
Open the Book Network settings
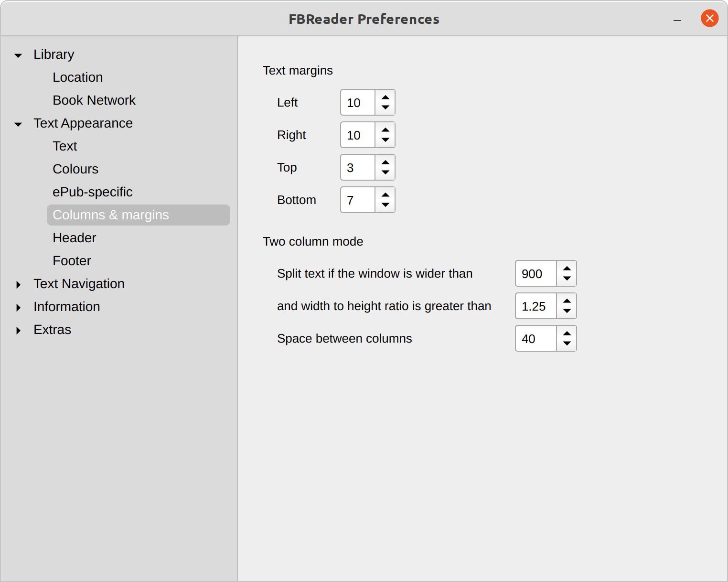[94, 100]
